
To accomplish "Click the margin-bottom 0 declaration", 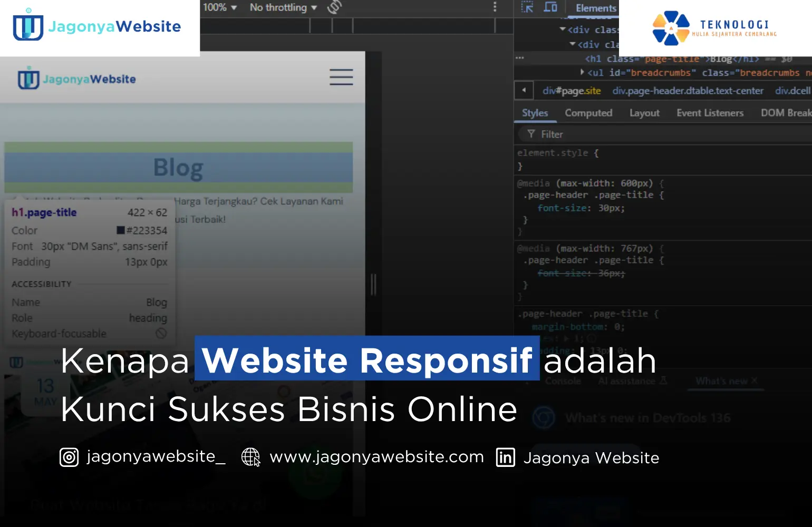I will (578, 327).
